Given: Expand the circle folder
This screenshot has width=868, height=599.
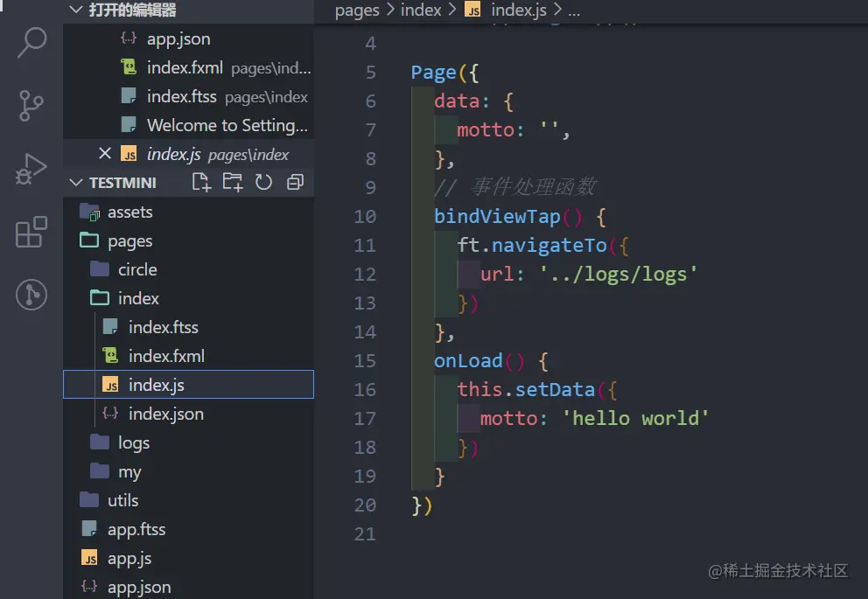Looking at the screenshot, I should click(189, 269).
